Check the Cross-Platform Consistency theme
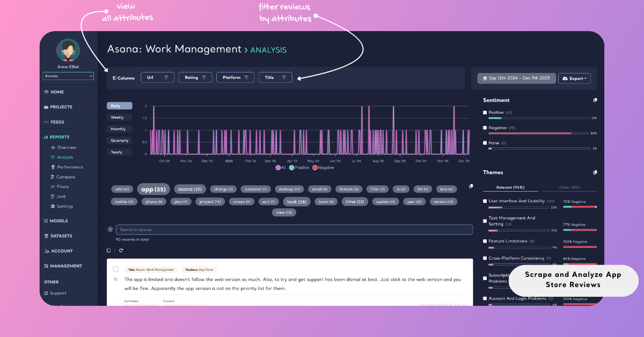 pyautogui.click(x=485, y=258)
